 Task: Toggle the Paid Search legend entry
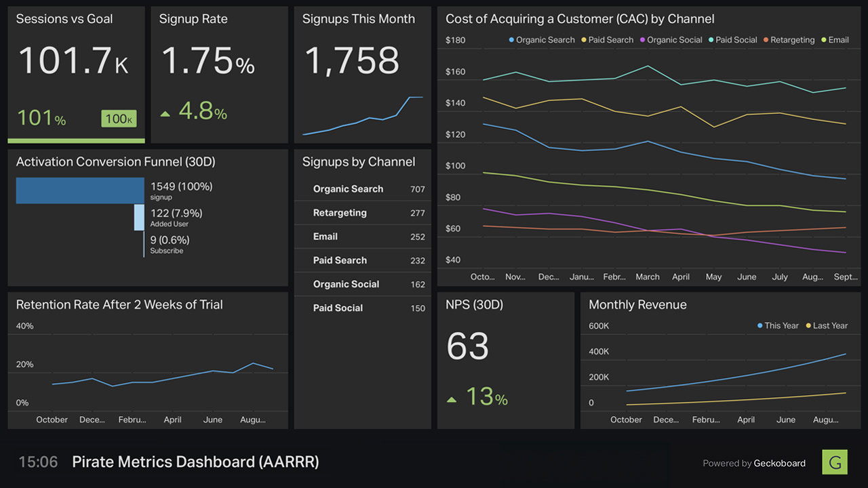point(608,40)
